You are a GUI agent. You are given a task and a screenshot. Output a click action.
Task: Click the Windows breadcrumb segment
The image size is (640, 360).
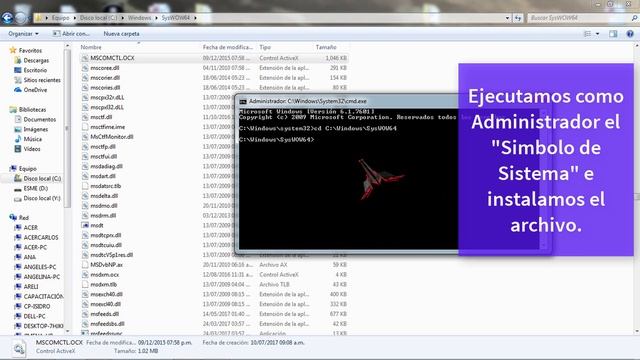[x=139, y=18]
